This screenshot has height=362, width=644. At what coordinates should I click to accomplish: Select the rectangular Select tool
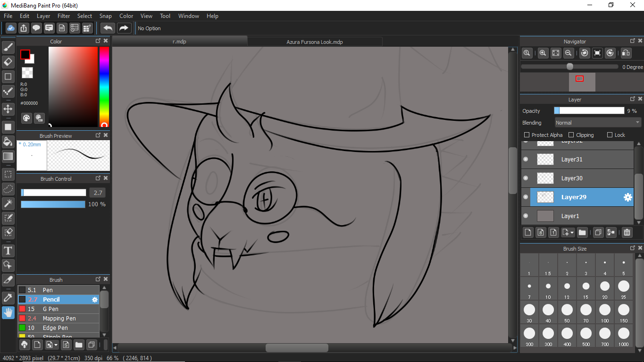click(8, 174)
